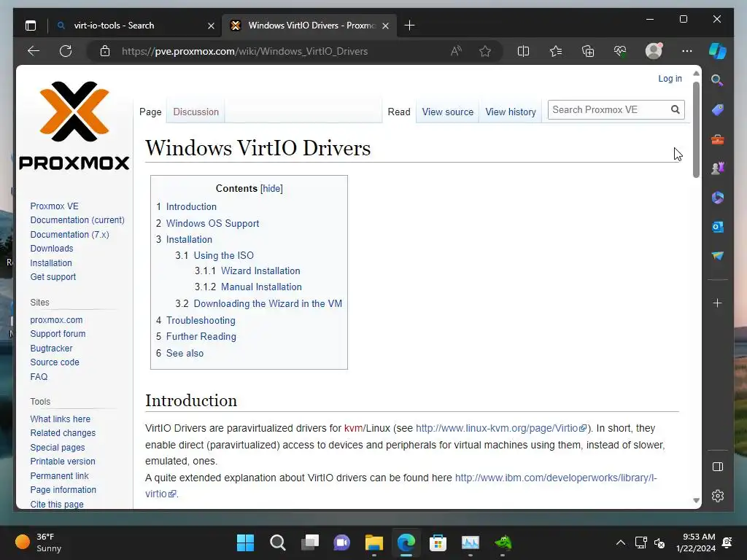Jump to Manual Installation section
This screenshot has height=560, width=747.
(x=261, y=287)
